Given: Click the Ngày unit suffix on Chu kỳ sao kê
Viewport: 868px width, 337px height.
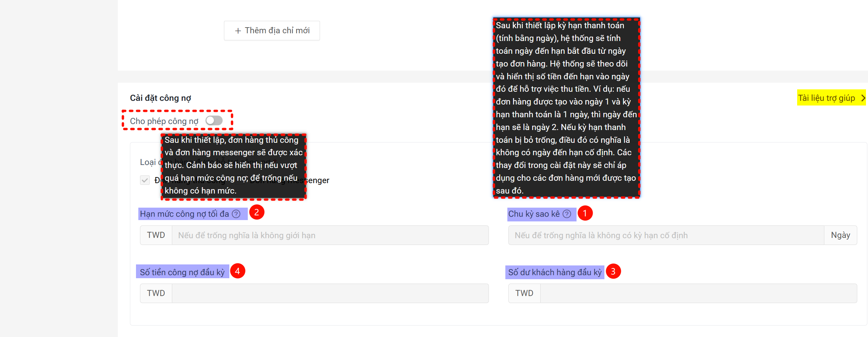Looking at the screenshot, I should pos(840,235).
